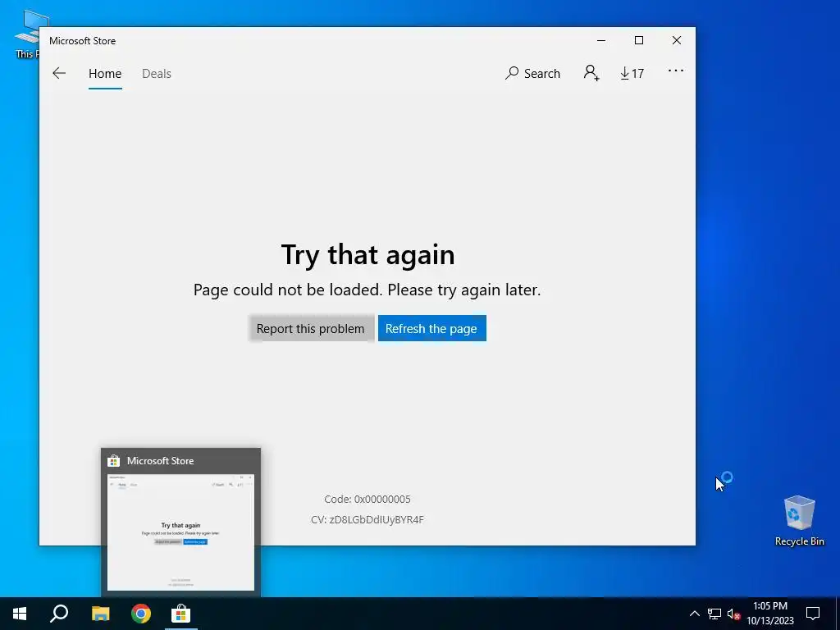Maximize the Microsoft Store window
This screenshot has width=840, height=630.
tap(638, 41)
